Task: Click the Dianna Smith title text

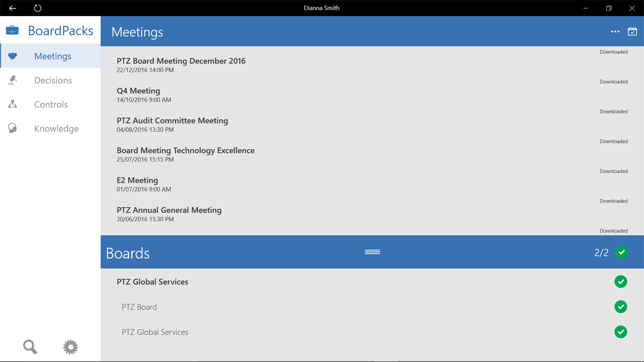Action: 322,8
